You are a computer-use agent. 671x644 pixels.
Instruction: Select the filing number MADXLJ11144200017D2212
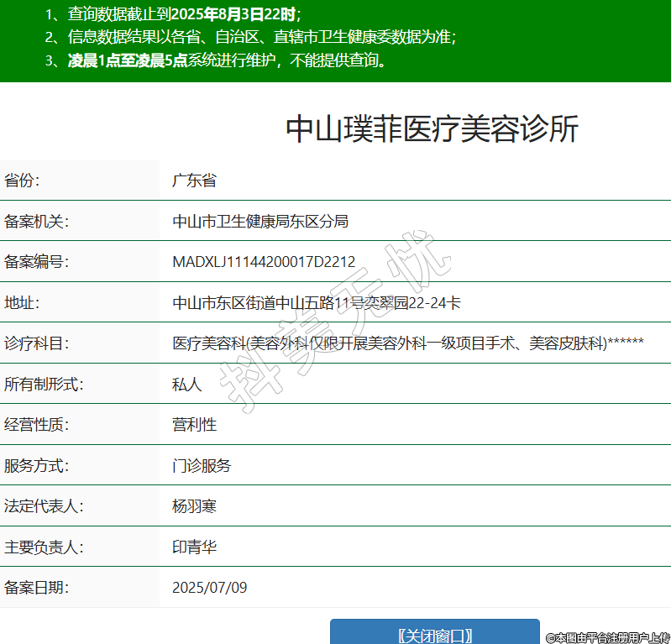264,262
